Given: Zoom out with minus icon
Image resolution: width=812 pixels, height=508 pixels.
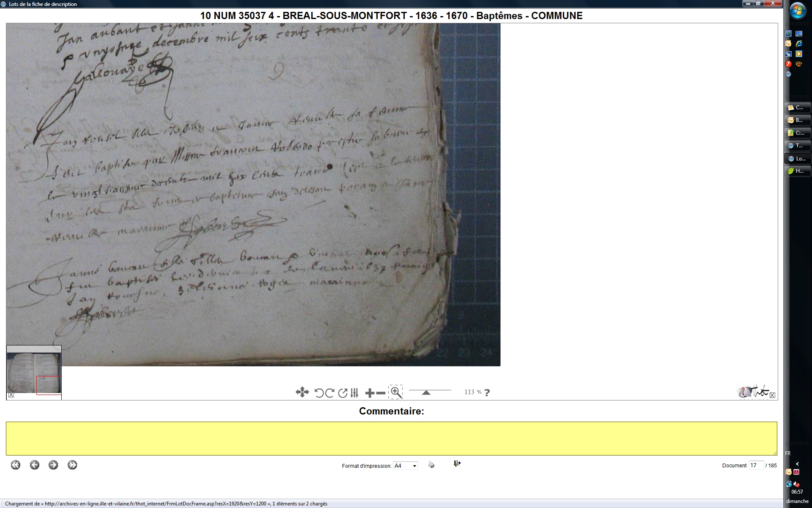Looking at the screenshot, I should 381,393.
